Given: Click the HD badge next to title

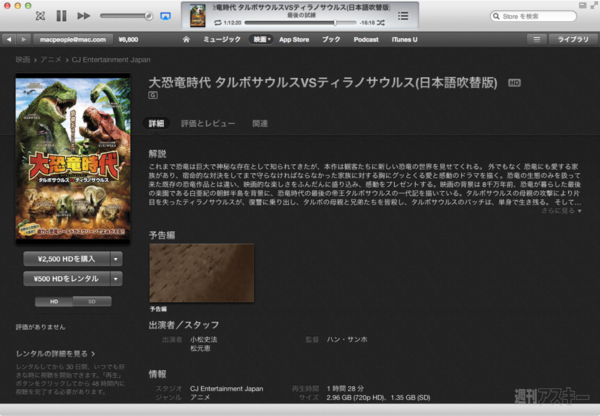Looking at the screenshot, I should pos(514,83).
